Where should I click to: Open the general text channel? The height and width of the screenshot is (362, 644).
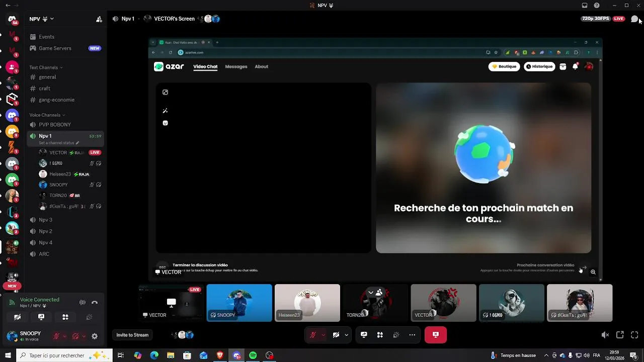[65, 77]
